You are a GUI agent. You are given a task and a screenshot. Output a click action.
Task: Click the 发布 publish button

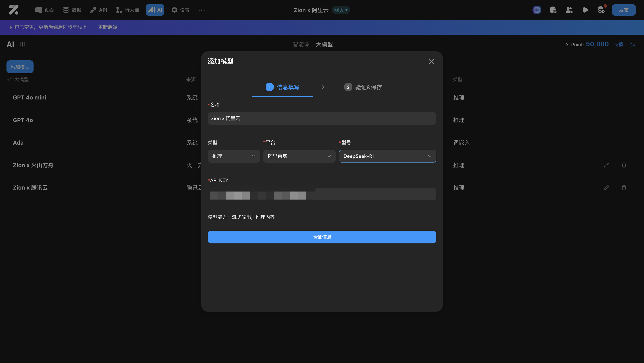[x=623, y=10]
